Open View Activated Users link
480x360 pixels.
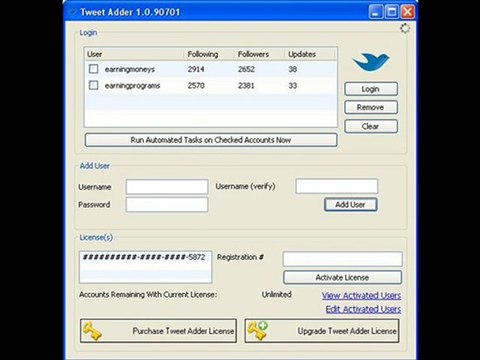(362, 295)
